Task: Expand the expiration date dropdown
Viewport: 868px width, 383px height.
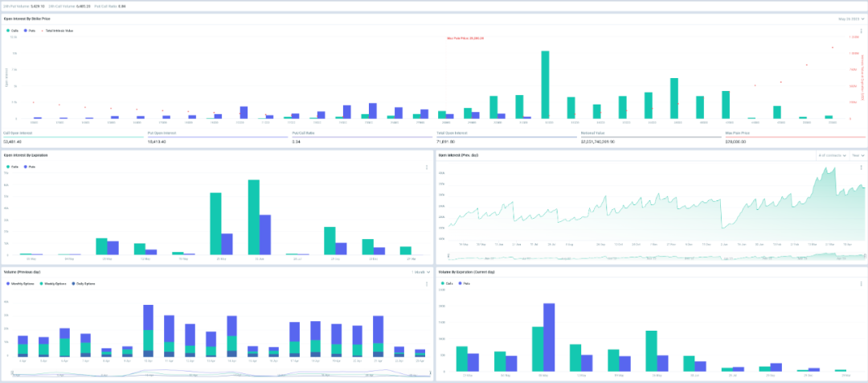Action: (851, 19)
